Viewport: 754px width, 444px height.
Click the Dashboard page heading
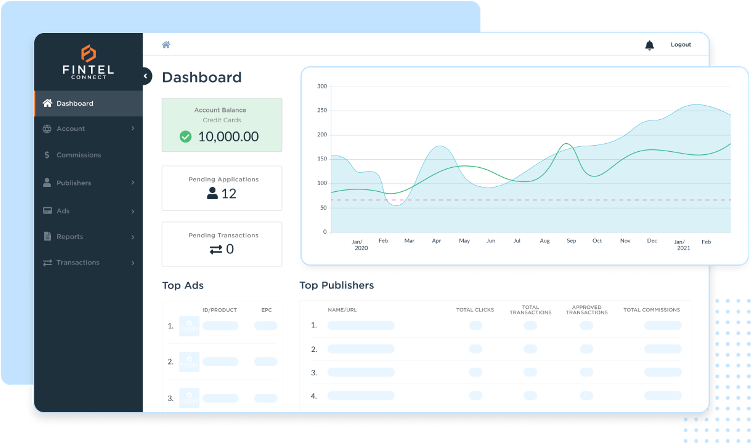click(202, 77)
